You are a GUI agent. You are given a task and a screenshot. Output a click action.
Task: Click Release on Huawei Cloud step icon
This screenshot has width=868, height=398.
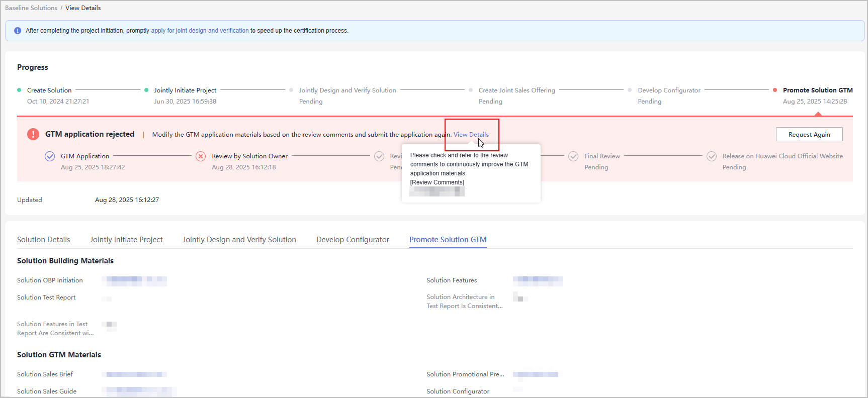[712, 156]
